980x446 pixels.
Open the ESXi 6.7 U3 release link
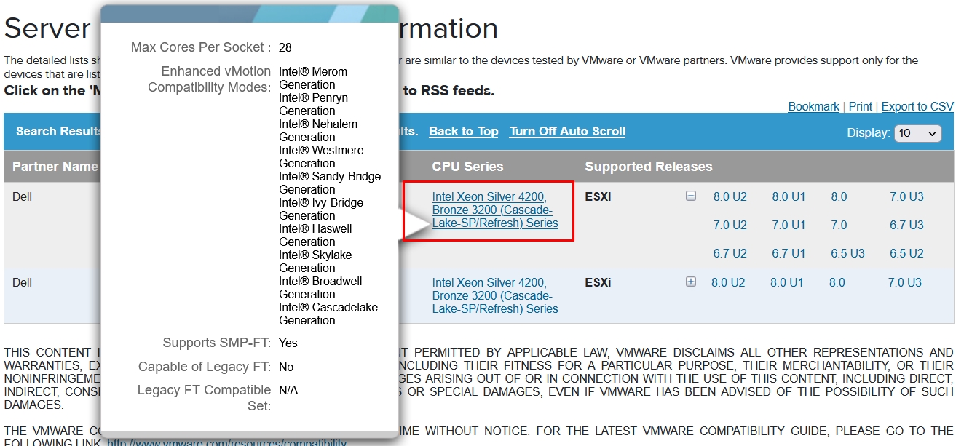(x=906, y=225)
